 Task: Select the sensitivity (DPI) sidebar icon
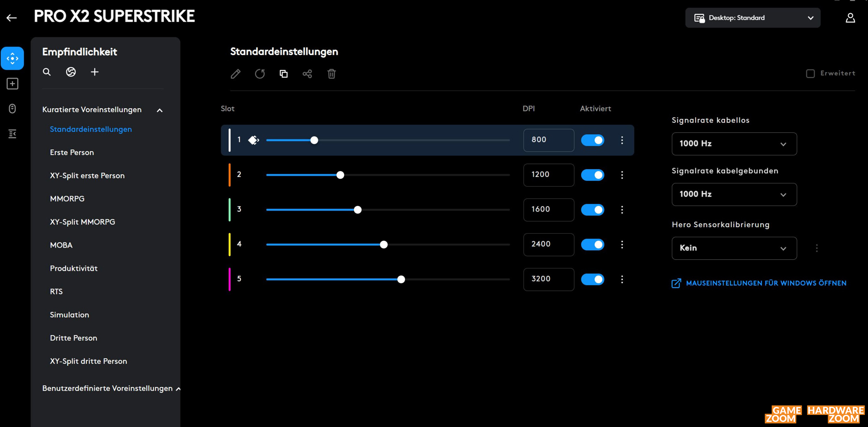coord(12,58)
